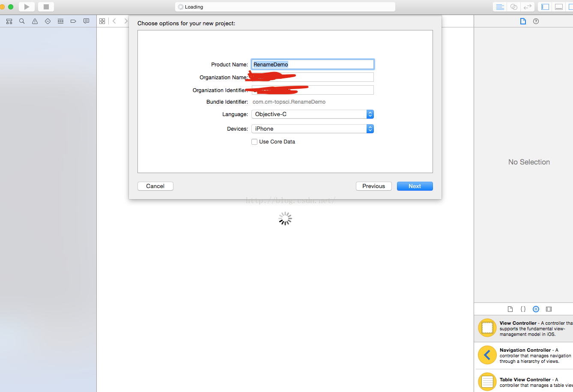Toggle the Navigator pane visibility
Viewport: 573px width, 392px height.
(x=545, y=7)
